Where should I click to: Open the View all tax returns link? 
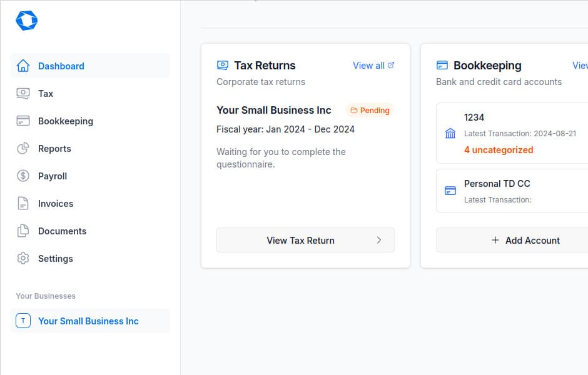368,65
